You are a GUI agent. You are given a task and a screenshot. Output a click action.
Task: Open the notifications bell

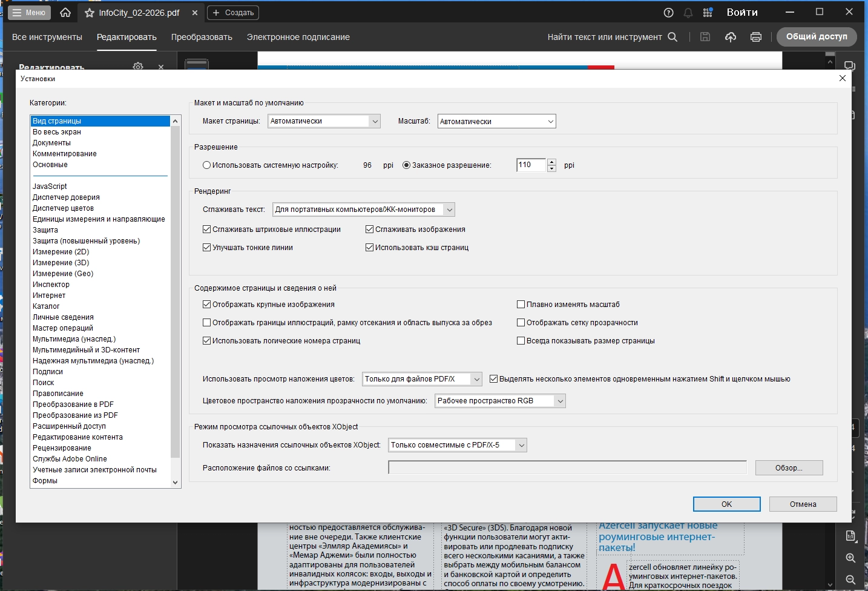pos(688,13)
